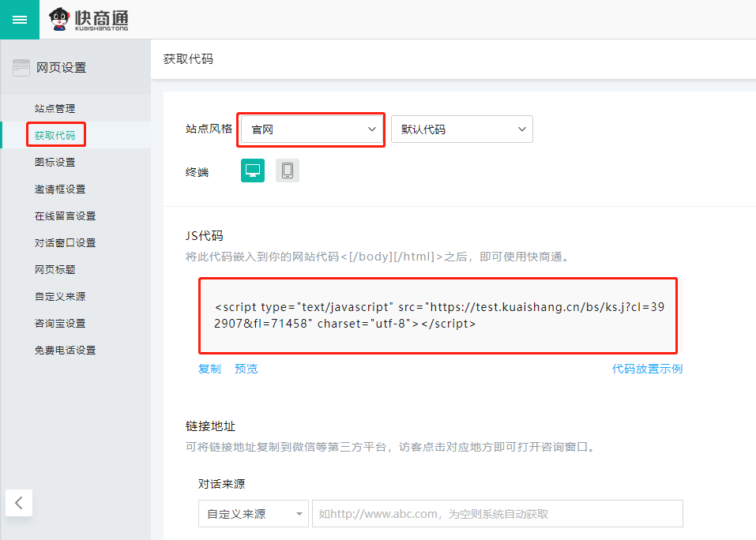Open the 默认代码 dropdown

[x=462, y=129]
